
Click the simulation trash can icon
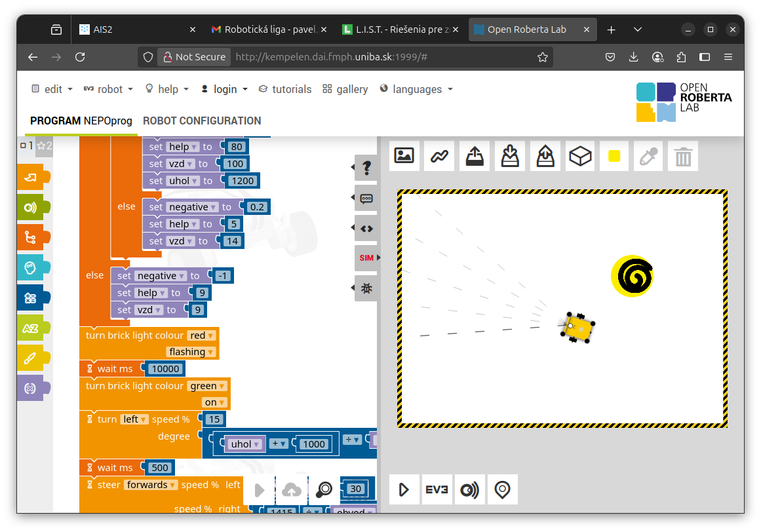(x=683, y=156)
